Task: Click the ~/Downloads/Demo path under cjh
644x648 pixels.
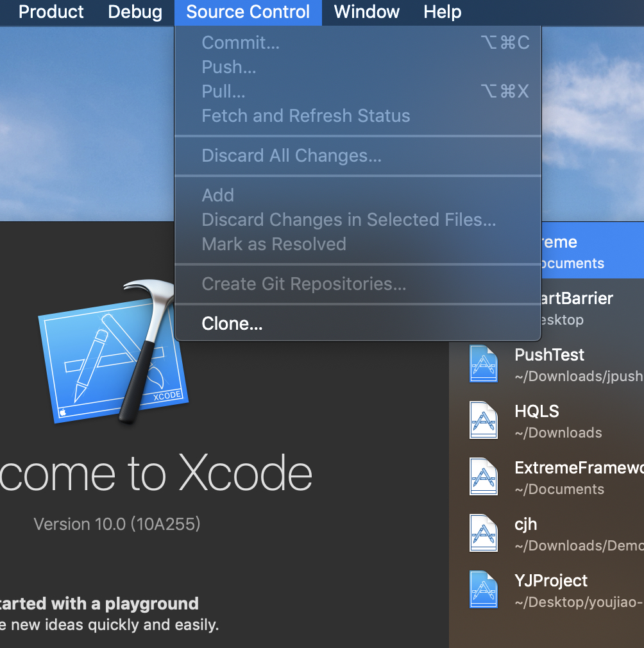Action: point(579,545)
